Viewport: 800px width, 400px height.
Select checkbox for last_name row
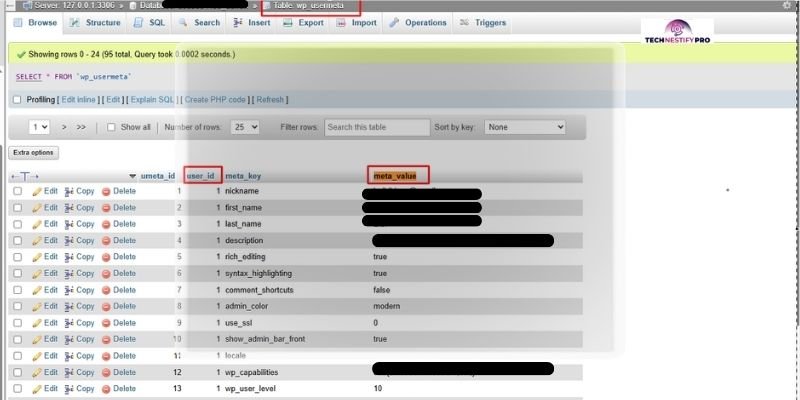(18, 224)
